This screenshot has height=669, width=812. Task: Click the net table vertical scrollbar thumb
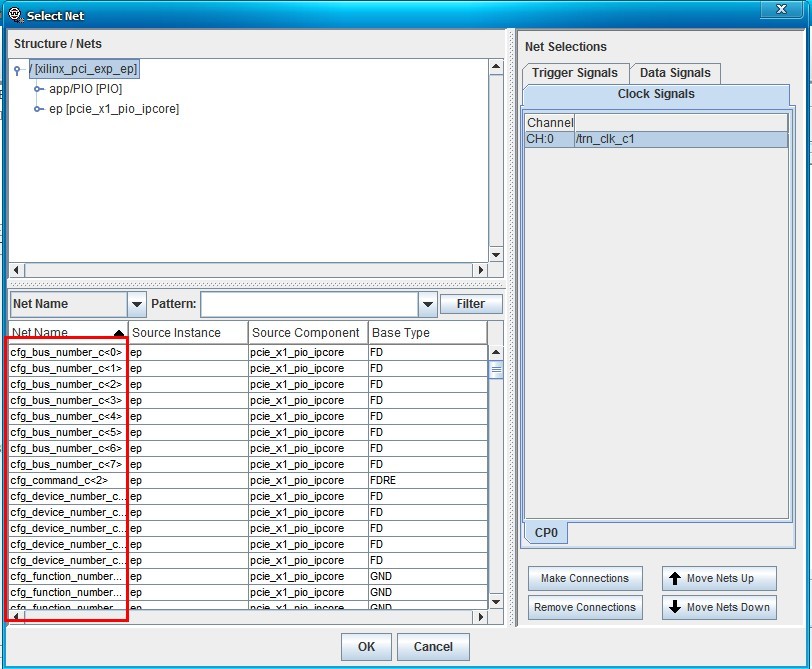coord(496,370)
